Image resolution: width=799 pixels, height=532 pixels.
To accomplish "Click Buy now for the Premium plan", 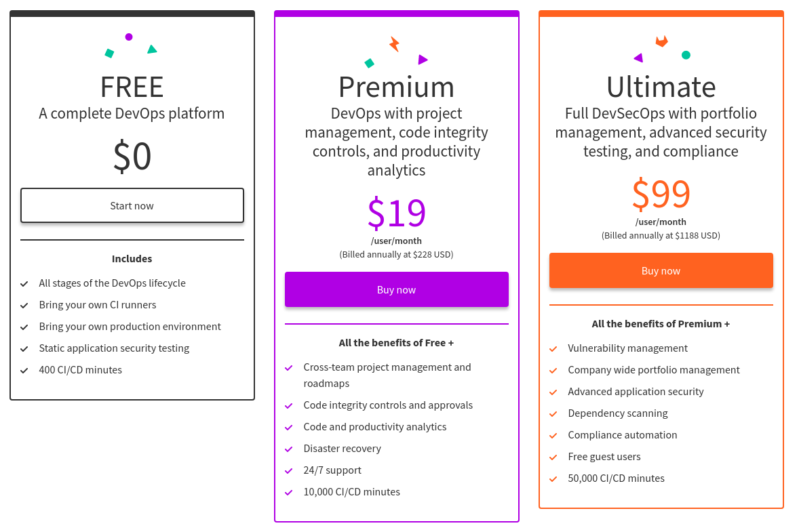I will pyautogui.click(x=396, y=289).
